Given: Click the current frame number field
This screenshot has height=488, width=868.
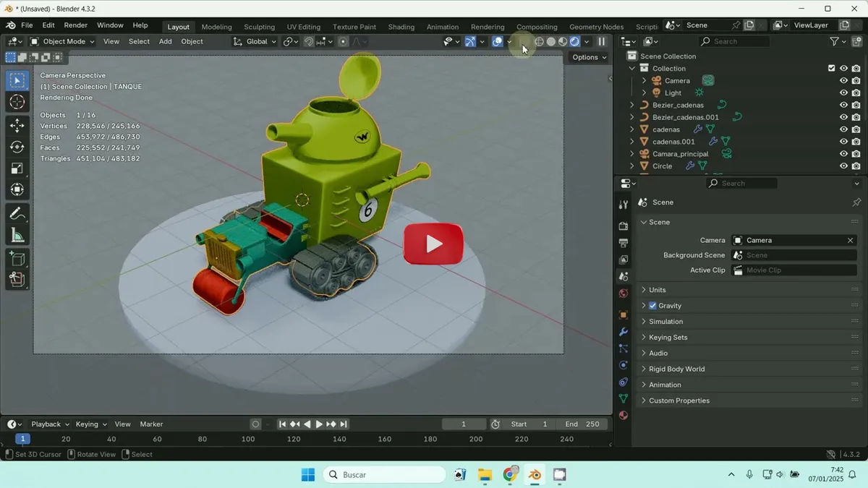Looking at the screenshot, I should pyautogui.click(x=464, y=424).
